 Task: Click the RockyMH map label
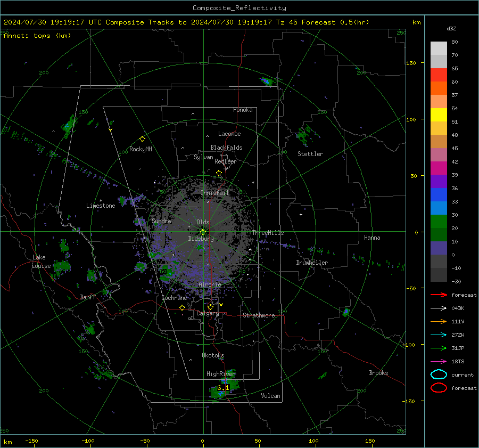click(141, 149)
